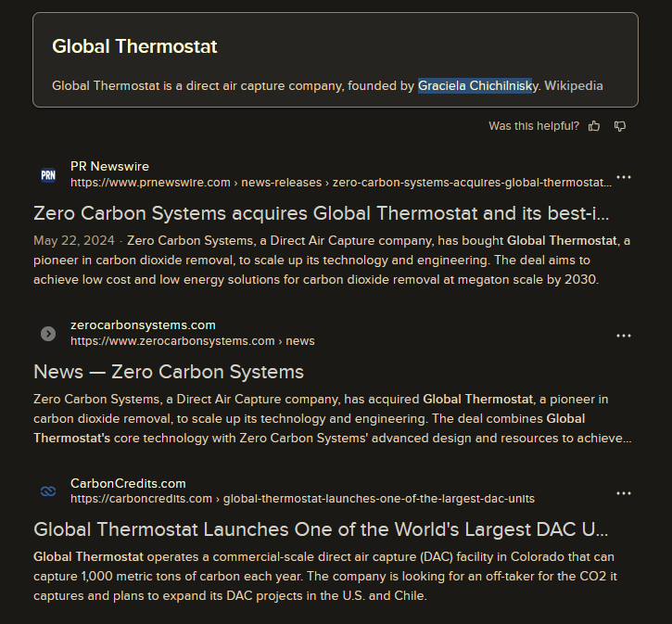Click the PR Newswire site name
Image resolution: width=672 pixels, height=624 pixels.
click(x=109, y=166)
